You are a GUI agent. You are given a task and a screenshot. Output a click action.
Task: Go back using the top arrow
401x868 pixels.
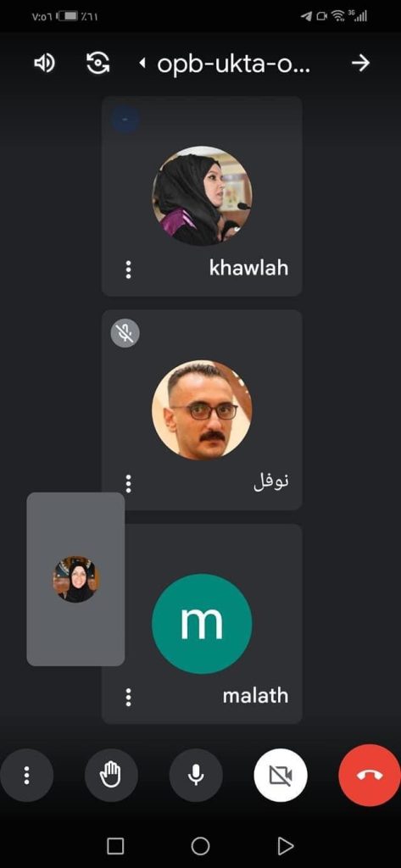point(360,64)
